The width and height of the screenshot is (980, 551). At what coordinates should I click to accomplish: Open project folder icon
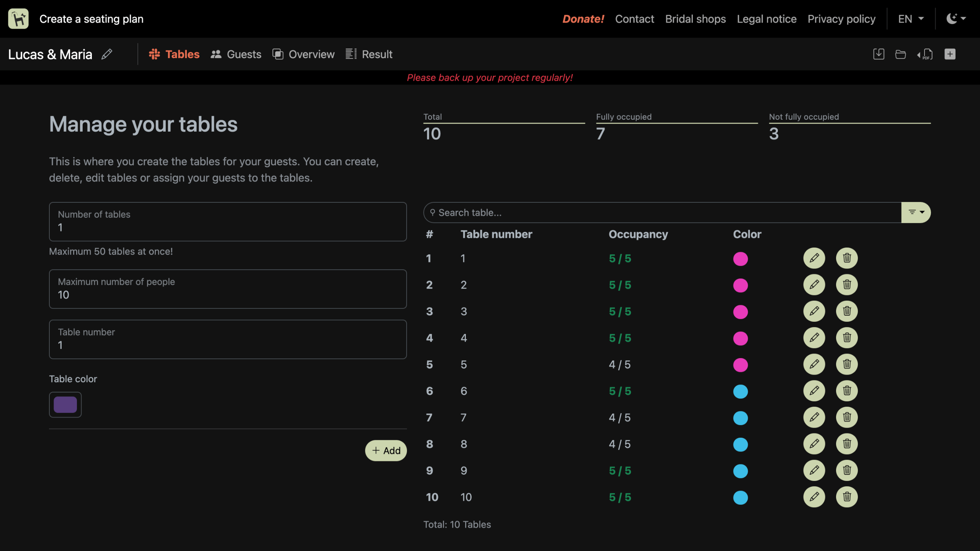[x=900, y=54]
